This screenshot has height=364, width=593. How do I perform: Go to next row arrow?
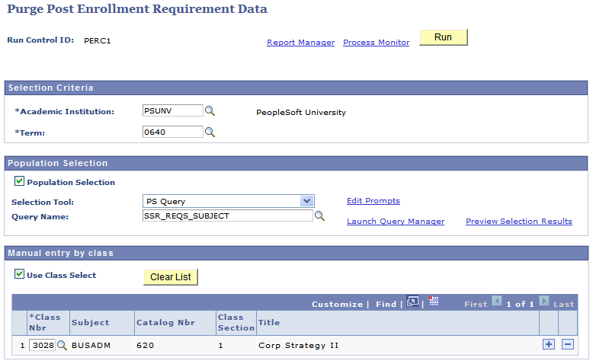click(543, 301)
